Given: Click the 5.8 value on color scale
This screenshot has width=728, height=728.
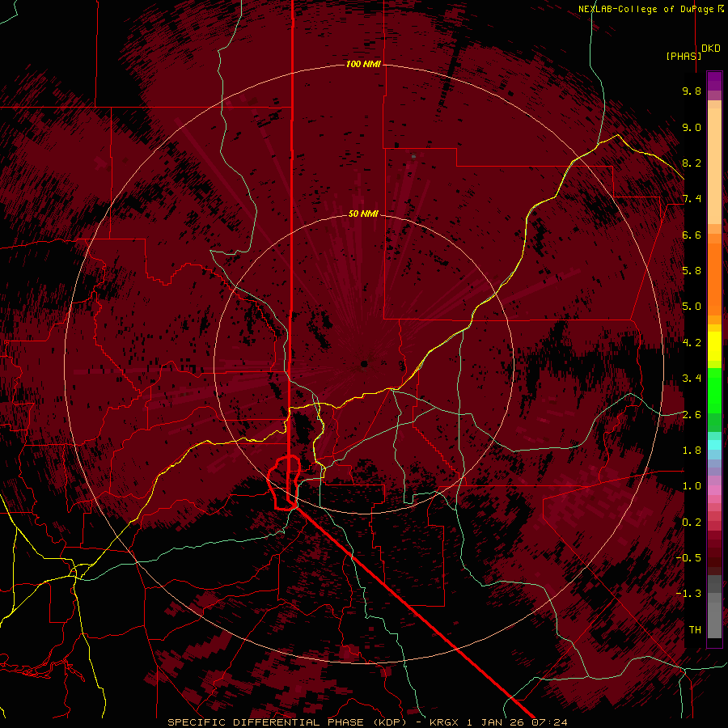Looking at the screenshot, I should coord(692,271).
